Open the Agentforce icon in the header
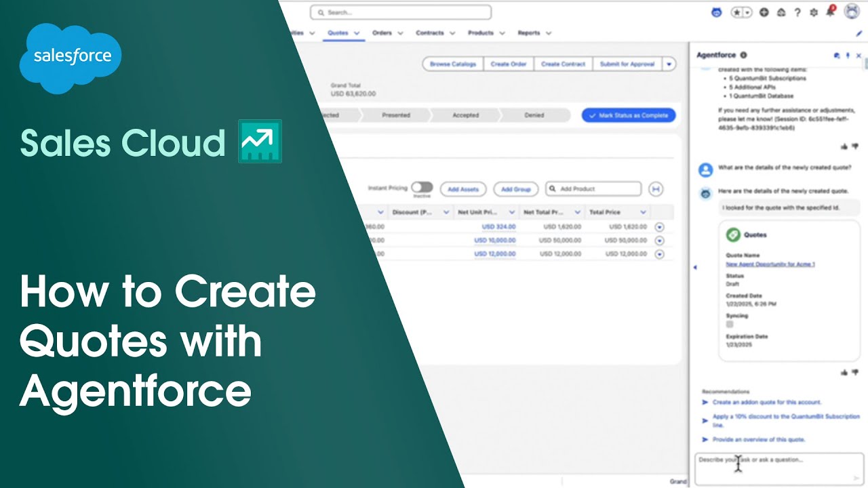This screenshot has height=488, width=868. pos(717,12)
